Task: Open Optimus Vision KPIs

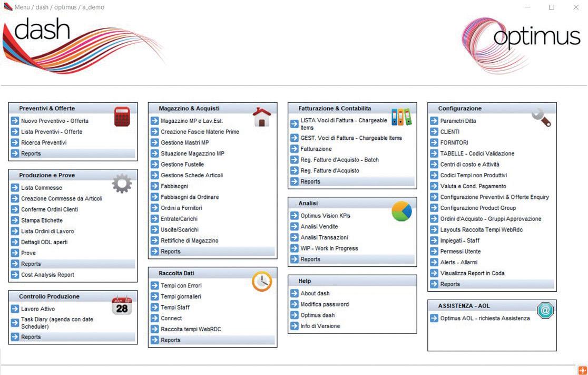Action: tap(325, 216)
